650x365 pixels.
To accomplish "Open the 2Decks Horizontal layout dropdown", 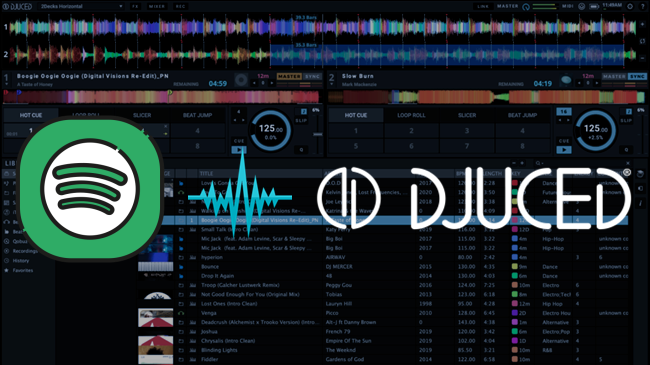I will point(81,6).
